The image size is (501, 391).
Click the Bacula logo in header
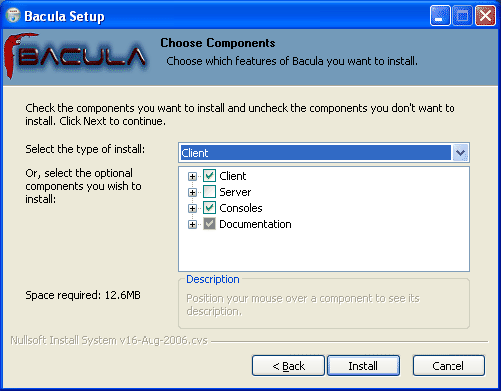tap(75, 55)
